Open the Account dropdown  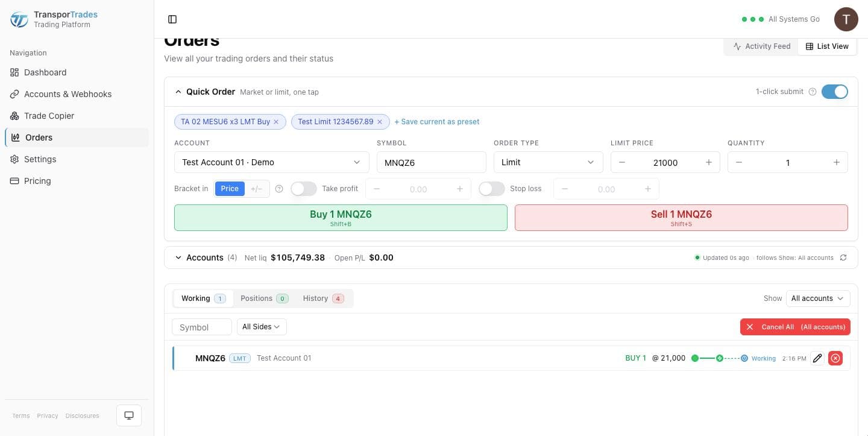[272, 162]
